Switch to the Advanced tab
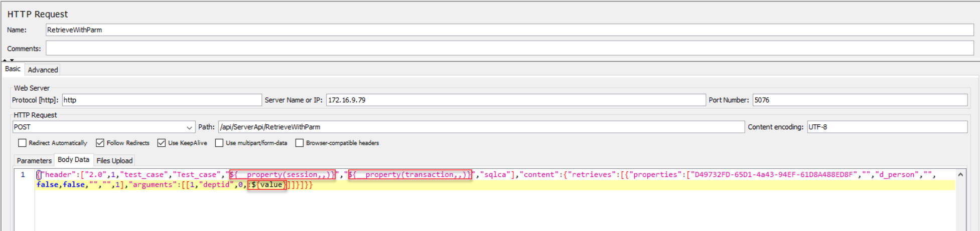 click(43, 70)
